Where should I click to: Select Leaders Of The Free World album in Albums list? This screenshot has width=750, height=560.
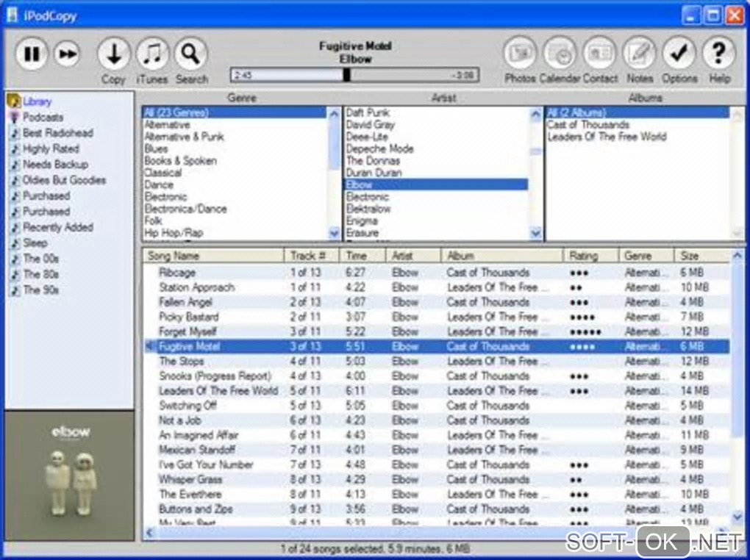[607, 137]
